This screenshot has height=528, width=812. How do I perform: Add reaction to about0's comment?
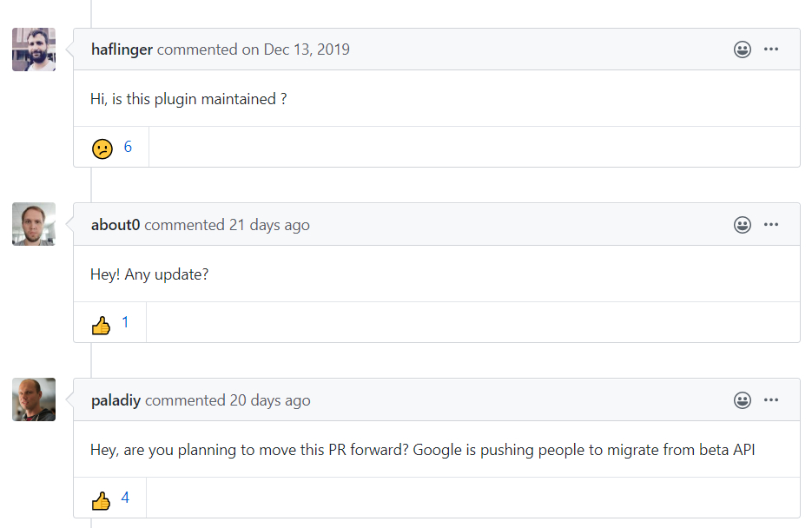coord(743,225)
